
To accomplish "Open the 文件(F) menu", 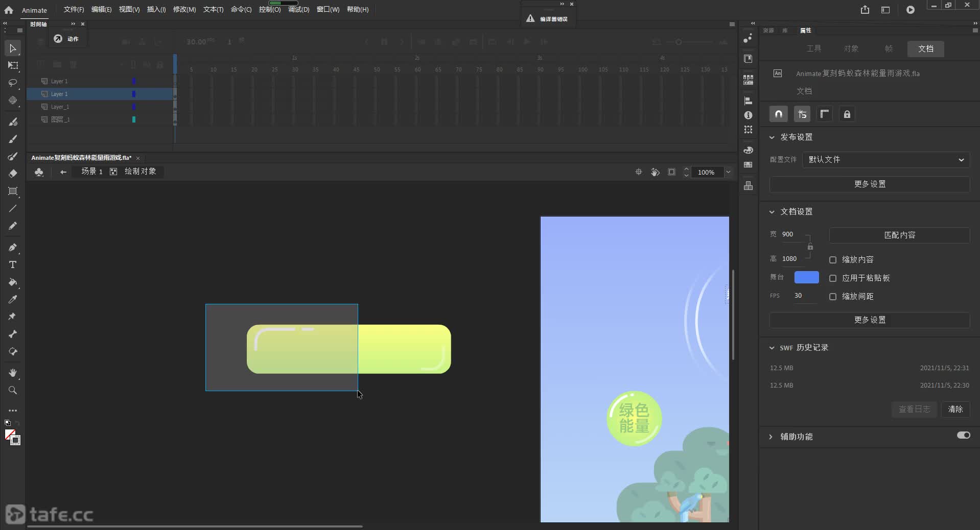I will pyautogui.click(x=74, y=10).
